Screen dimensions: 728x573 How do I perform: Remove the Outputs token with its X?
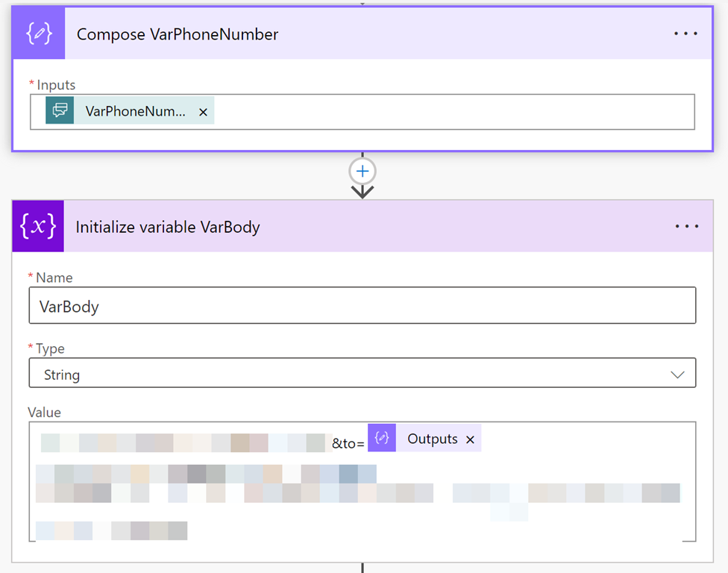point(470,439)
